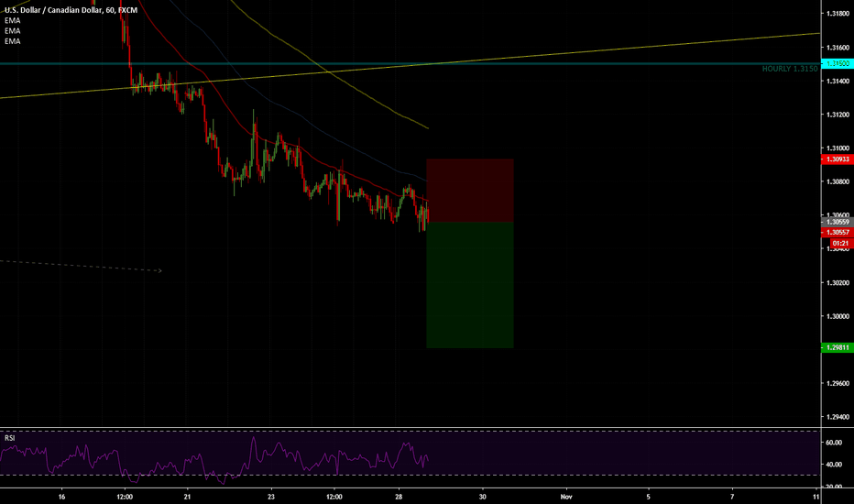This screenshot has width=854, height=504.
Task: Click the 16 date label on time axis
Action: click(61, 497)
